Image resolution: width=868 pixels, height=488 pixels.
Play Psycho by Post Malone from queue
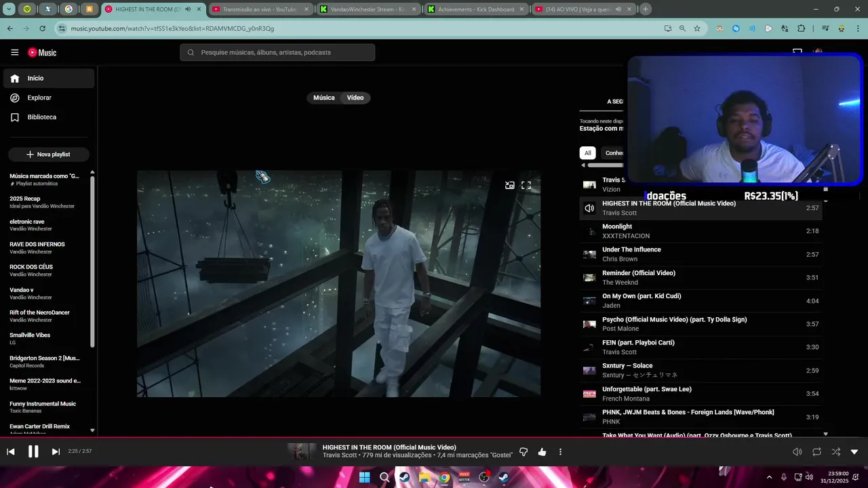[x=701, y=324]
